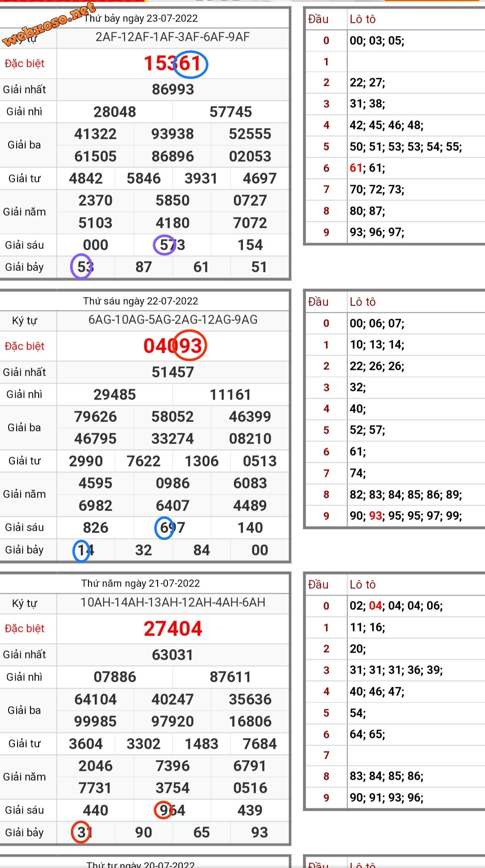This screenshot has width=485, height=868.
Task: Click first prize number 51457
Action: click(172, 372)
